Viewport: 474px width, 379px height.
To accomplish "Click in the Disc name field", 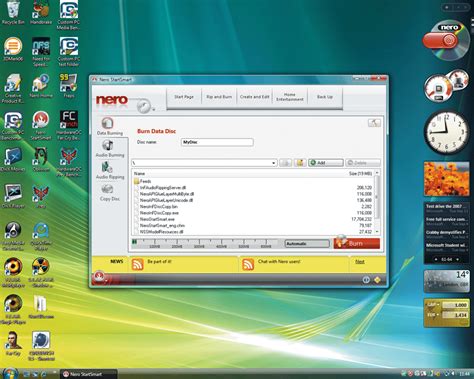I will click(x=217, y=142).
